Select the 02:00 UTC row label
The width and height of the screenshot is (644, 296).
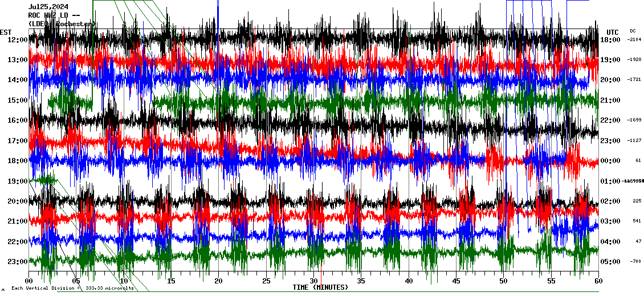click(610, 201)
